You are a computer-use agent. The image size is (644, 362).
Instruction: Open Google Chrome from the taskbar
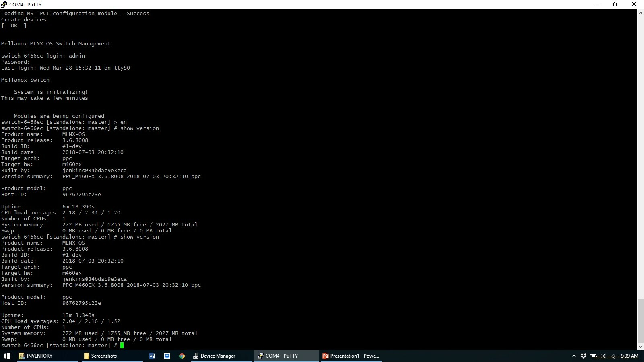click(x=182, y=356)
